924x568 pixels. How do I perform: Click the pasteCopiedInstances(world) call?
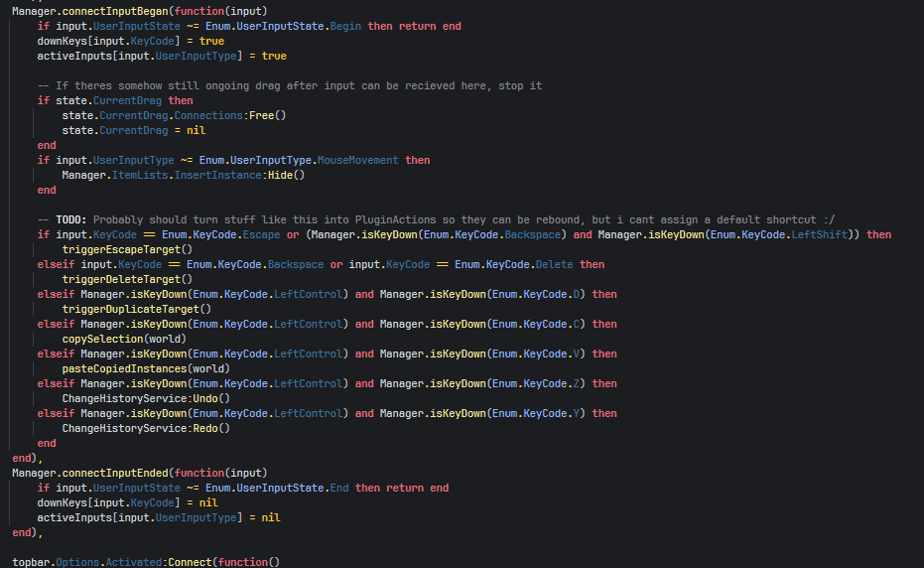pyautogui.click(x=146, y=368)
